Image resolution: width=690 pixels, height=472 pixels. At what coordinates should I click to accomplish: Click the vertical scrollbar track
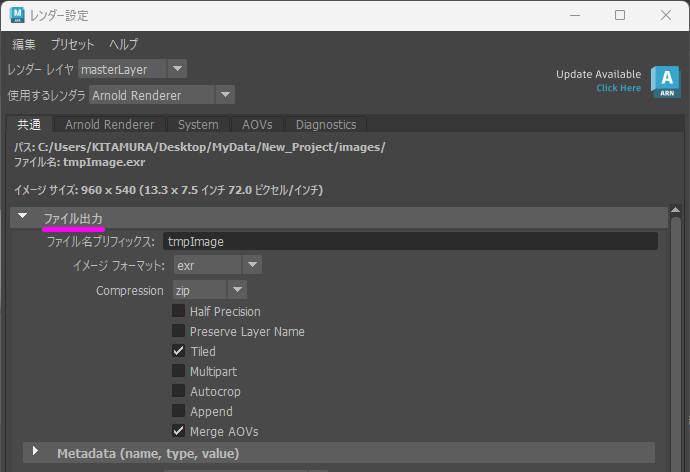(675, 343)
